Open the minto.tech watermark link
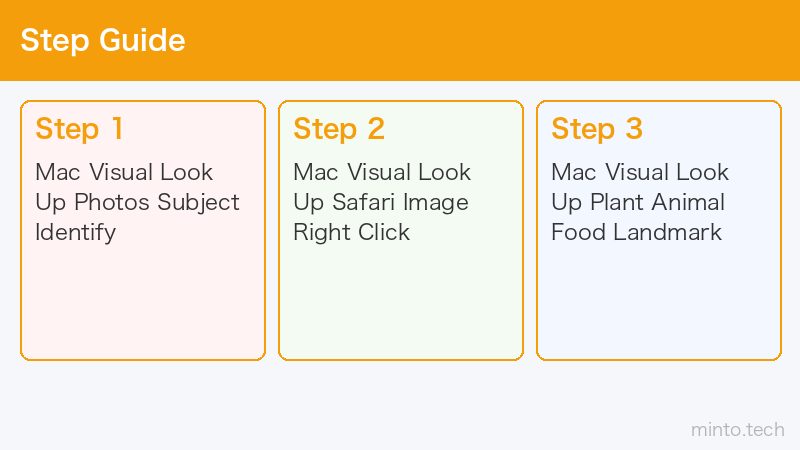 pos(738,430)
